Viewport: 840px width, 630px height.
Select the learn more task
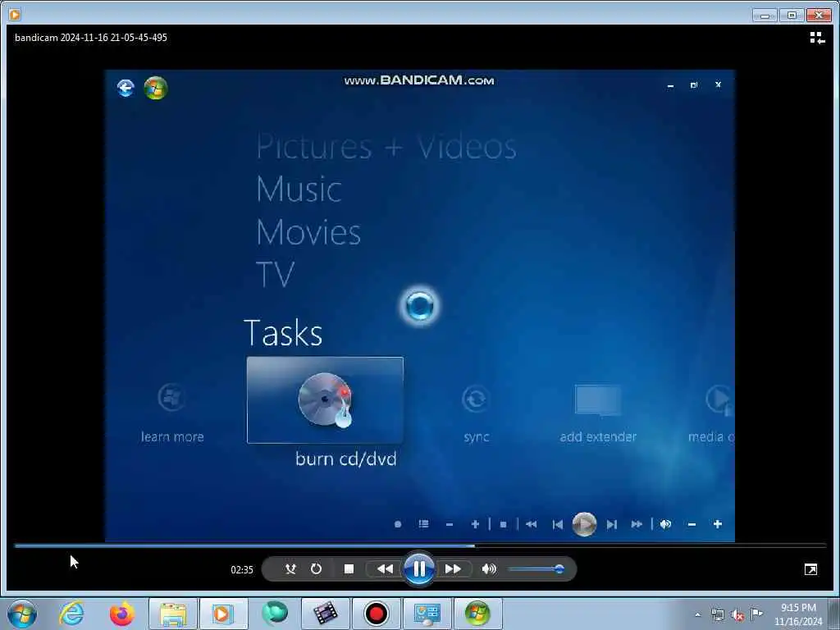pos(172,413)
